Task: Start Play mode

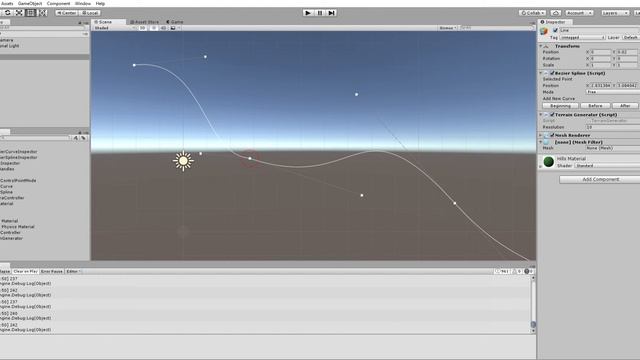Action: (x=308, y=13)
